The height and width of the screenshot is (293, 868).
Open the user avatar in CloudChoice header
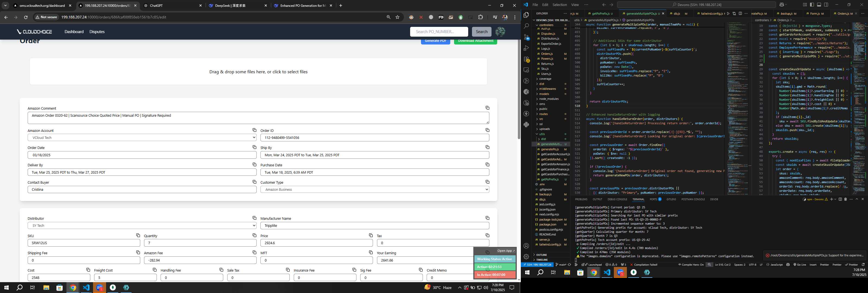coord(500,32)
